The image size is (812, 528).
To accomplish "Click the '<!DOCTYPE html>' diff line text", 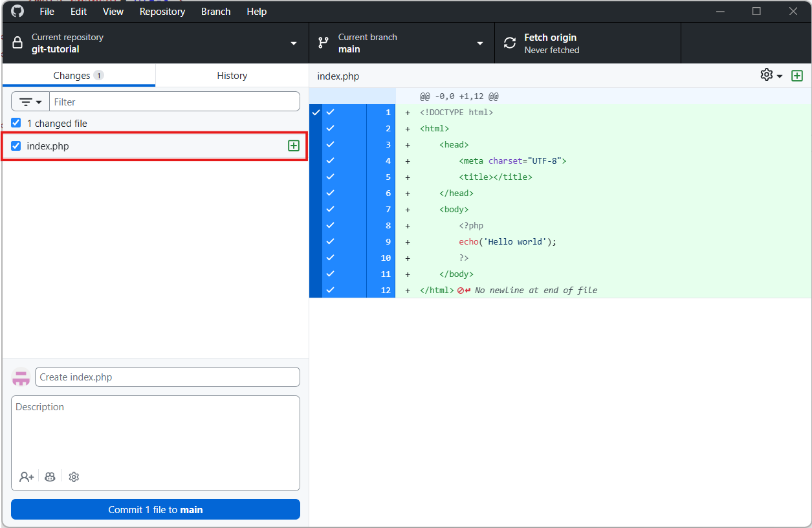I will pos(456,112).
